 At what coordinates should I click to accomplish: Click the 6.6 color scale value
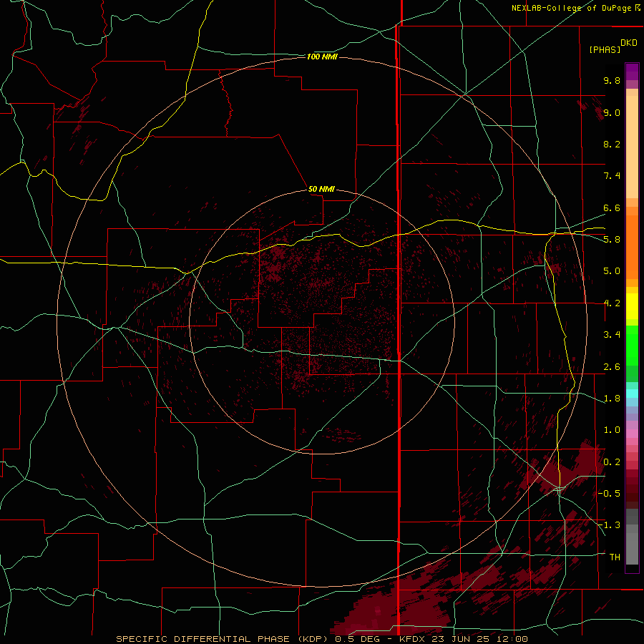point(612,208)
